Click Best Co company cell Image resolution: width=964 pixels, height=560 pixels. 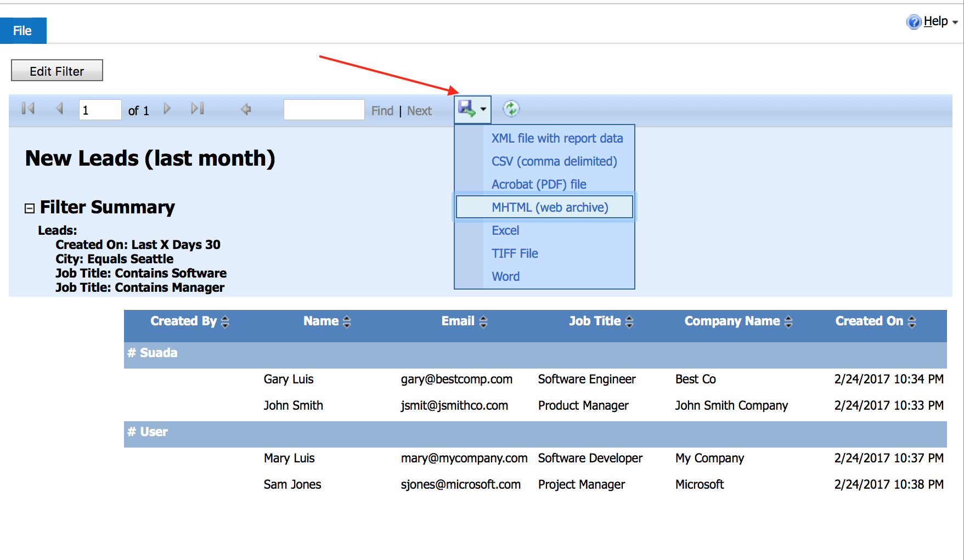click(696, 379)
